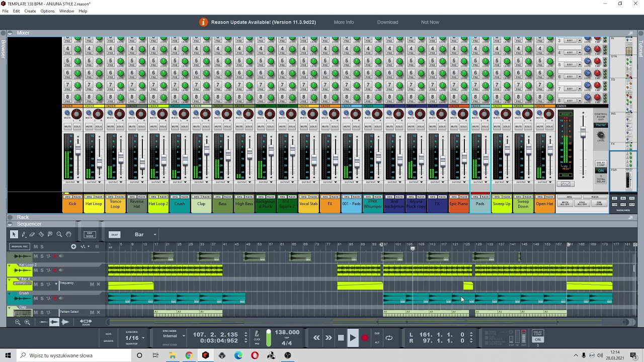This screenshot has height=362, width=644.
Task: Open Opera browser from the taskbar
Action: click(255, 355)
